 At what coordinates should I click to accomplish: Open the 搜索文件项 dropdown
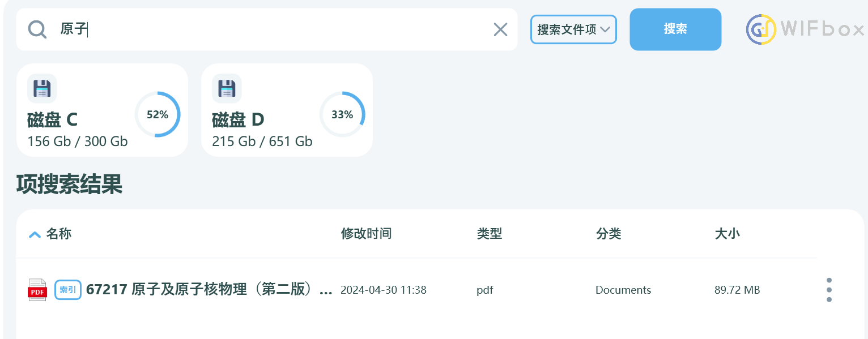573,29
